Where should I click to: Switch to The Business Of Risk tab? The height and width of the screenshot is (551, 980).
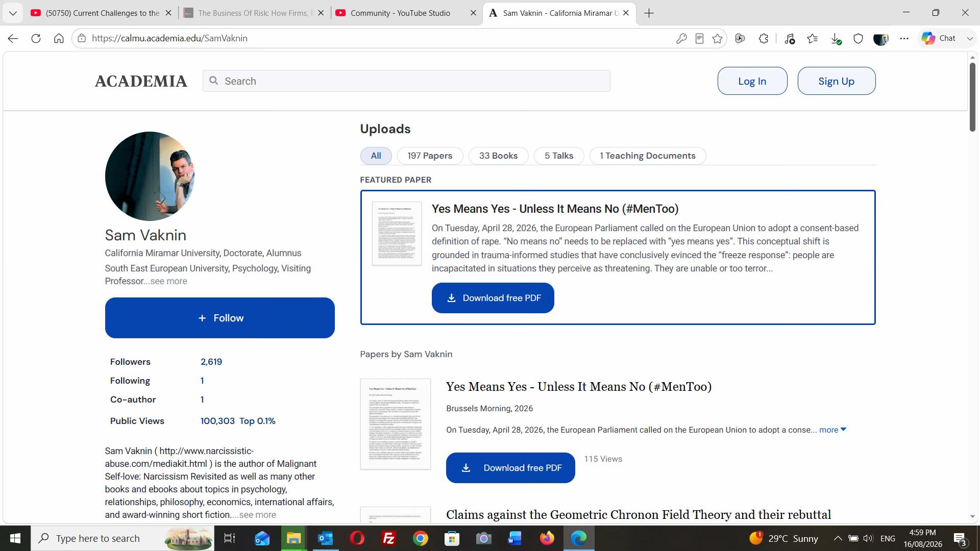coord(254,13)
